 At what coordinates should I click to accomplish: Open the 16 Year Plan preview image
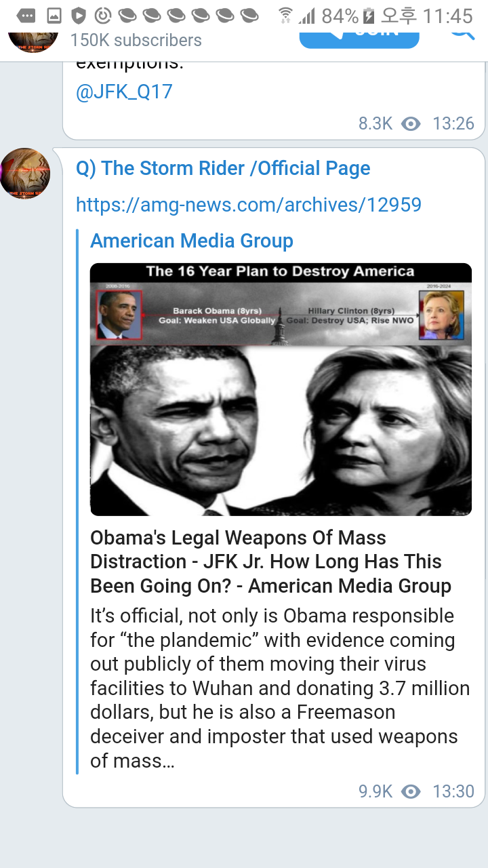281,389
